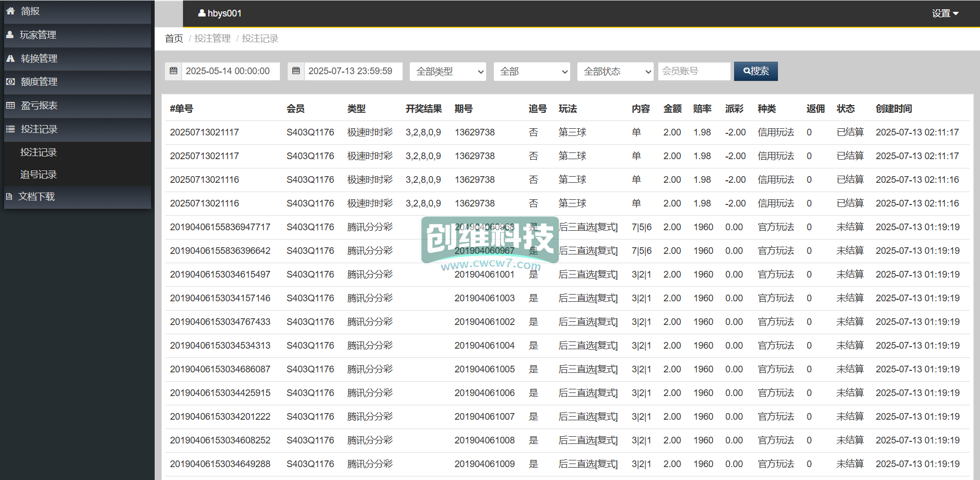Click period number 201904061009
Viewport: 980px width, 480px height.
pyautogui.click(x=485, y=464)
